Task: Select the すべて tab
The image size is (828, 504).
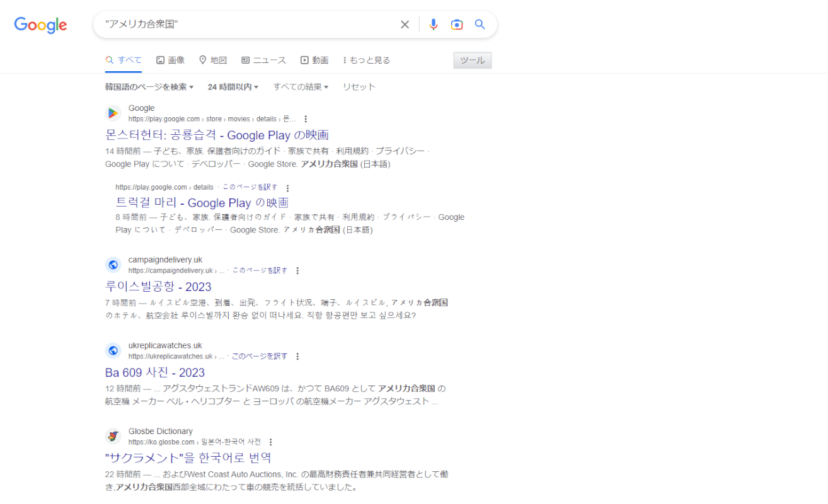Action: click(x=124, y=60)
